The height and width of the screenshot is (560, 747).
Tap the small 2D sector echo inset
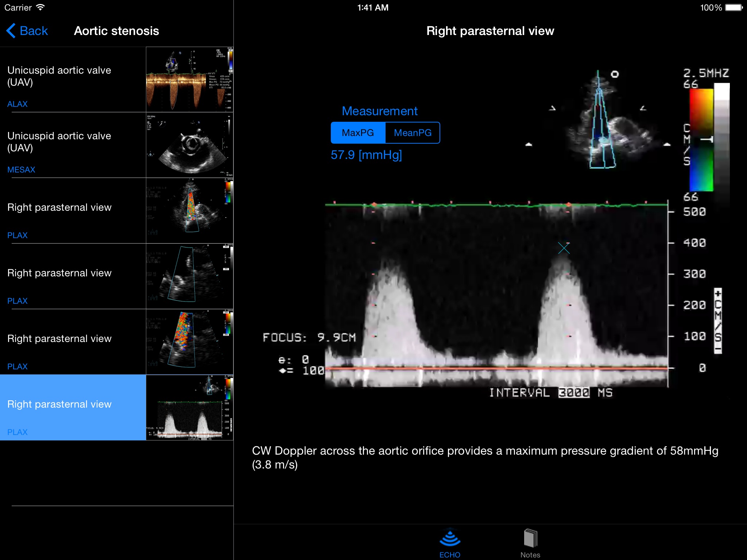pyautogui.click(x=604, y=120)
